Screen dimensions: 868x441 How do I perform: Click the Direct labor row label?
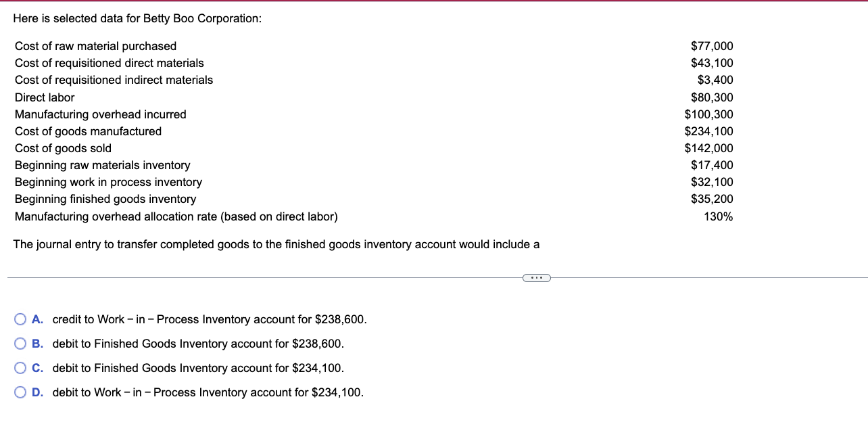[x=44, y=97]
